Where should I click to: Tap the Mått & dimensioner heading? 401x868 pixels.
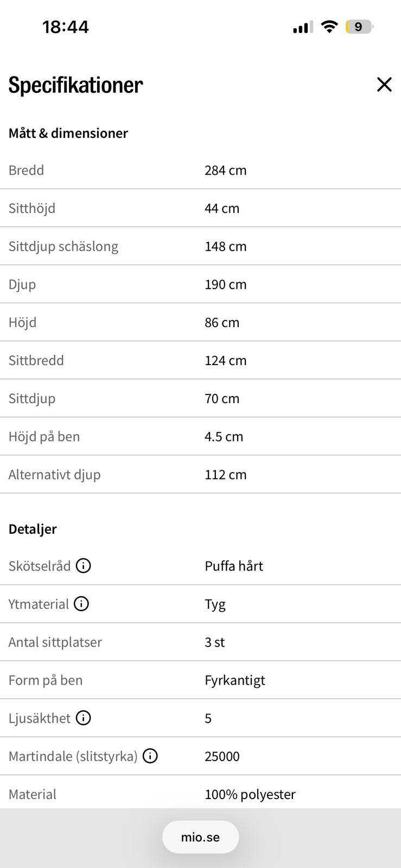[x=68, y=133]
